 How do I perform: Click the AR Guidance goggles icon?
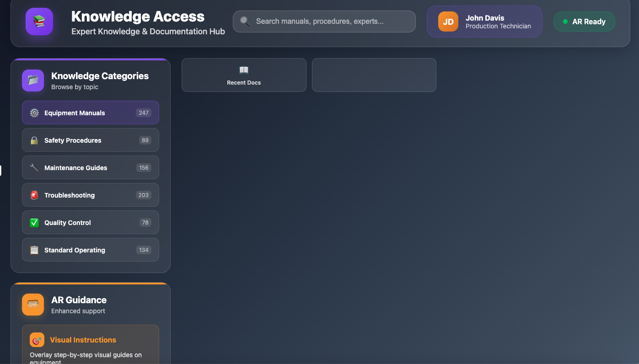33,305
